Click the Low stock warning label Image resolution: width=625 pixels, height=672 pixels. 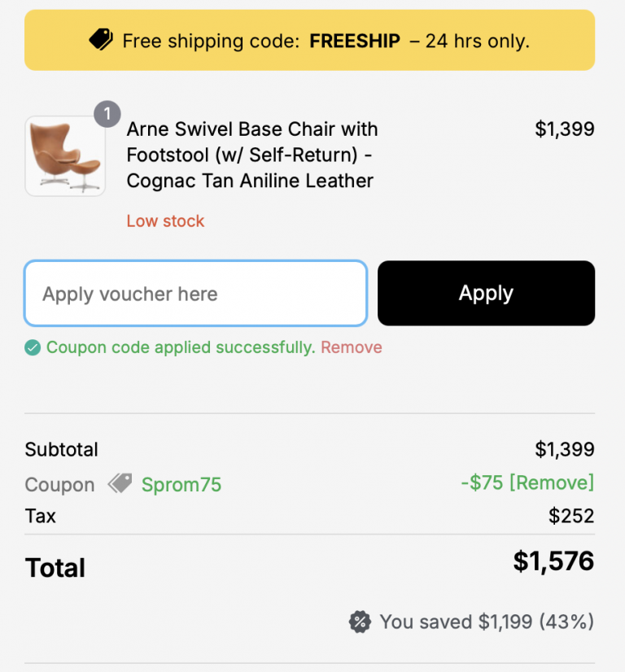point(165,220)
